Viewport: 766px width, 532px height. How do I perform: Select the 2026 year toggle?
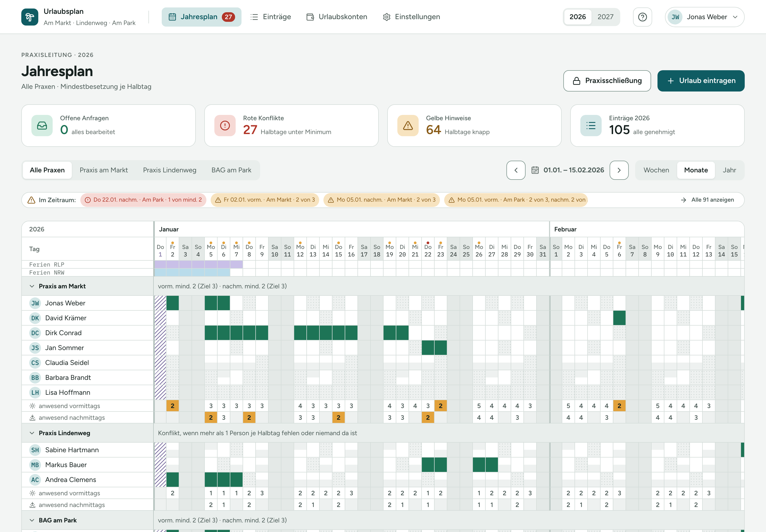(x=578, y=17)
